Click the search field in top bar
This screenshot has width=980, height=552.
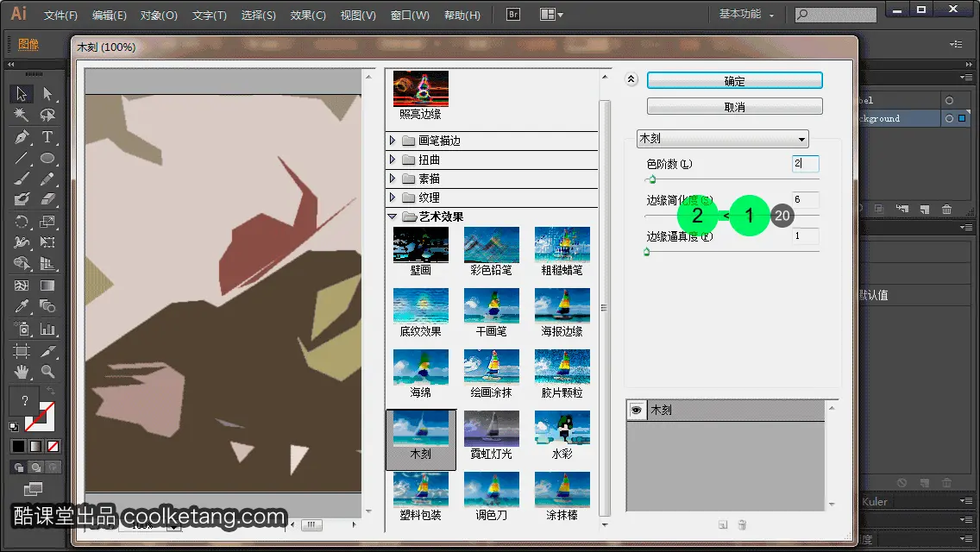click(836, 15)
